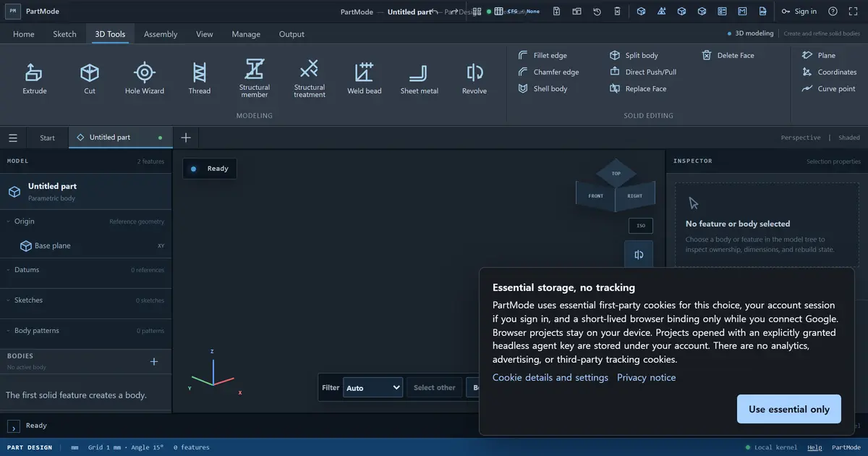Click the Help link in status bar
The image size is (868, 456).
(814, 447)
